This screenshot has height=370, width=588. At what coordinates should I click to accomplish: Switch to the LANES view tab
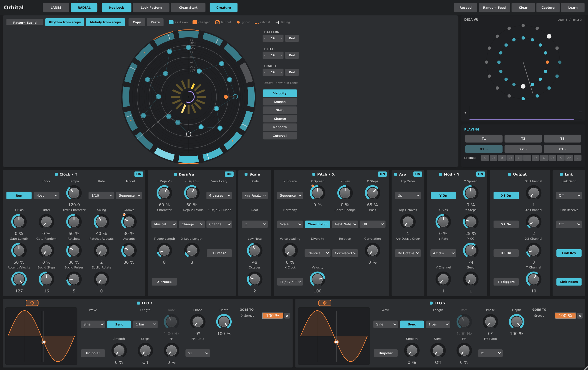click(56, 8)
